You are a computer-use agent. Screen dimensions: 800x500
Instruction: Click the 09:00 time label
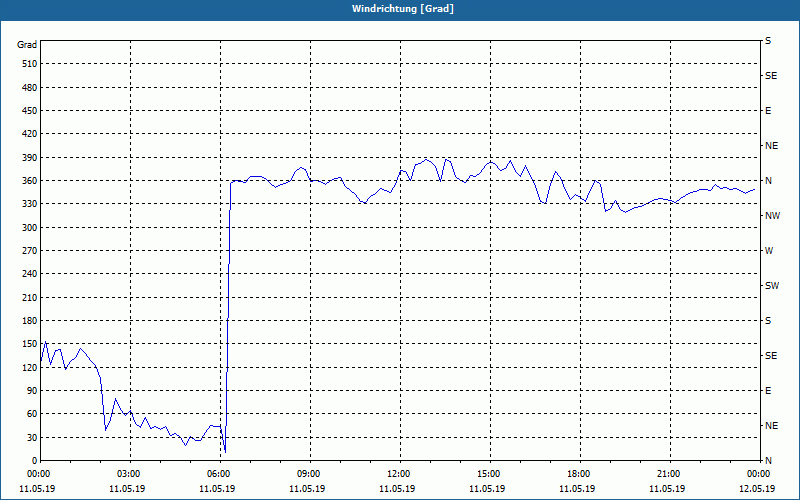coord(308,474)
